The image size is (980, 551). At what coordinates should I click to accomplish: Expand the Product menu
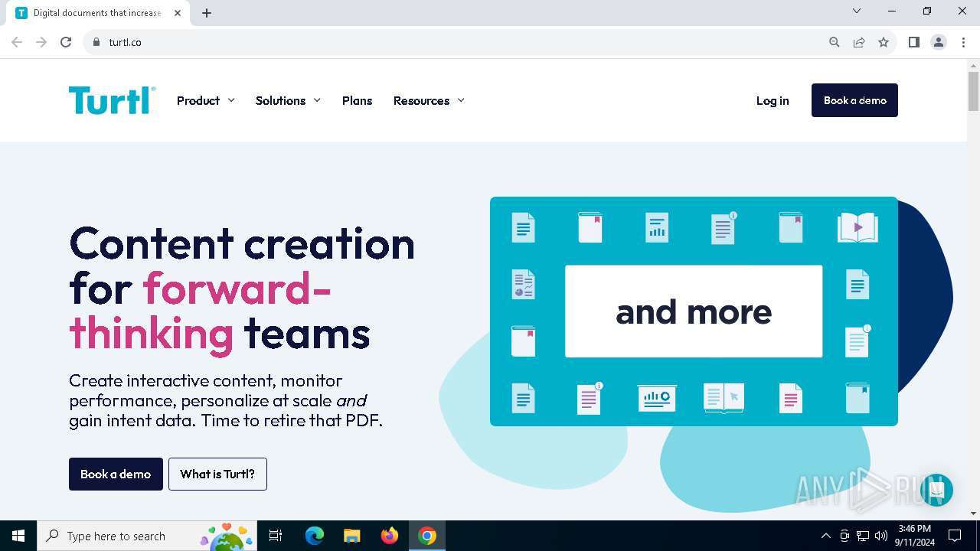point(205,100)
